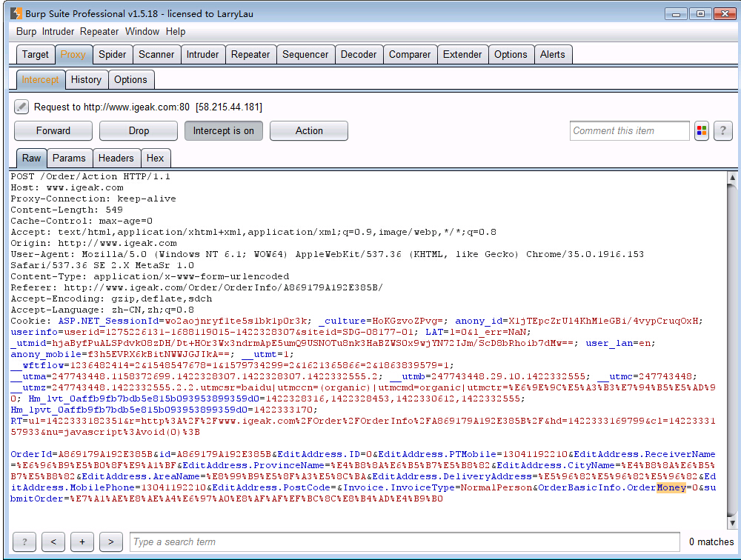Viewport: 741px width, 560px height.
Task: Open the Burp menu
Action: [x=26, y=32]
